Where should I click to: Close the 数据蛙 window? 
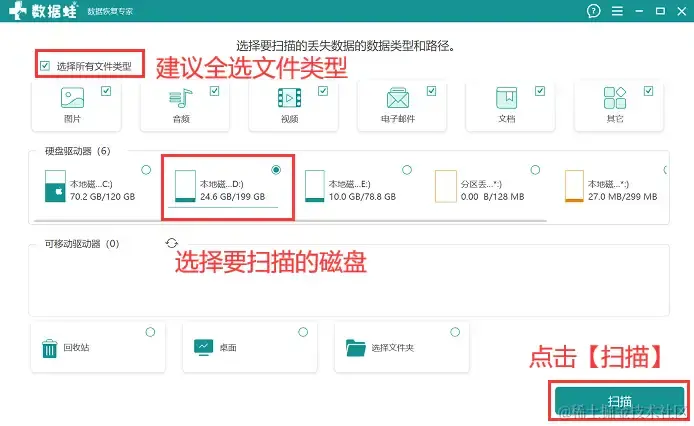pos(682,11)
